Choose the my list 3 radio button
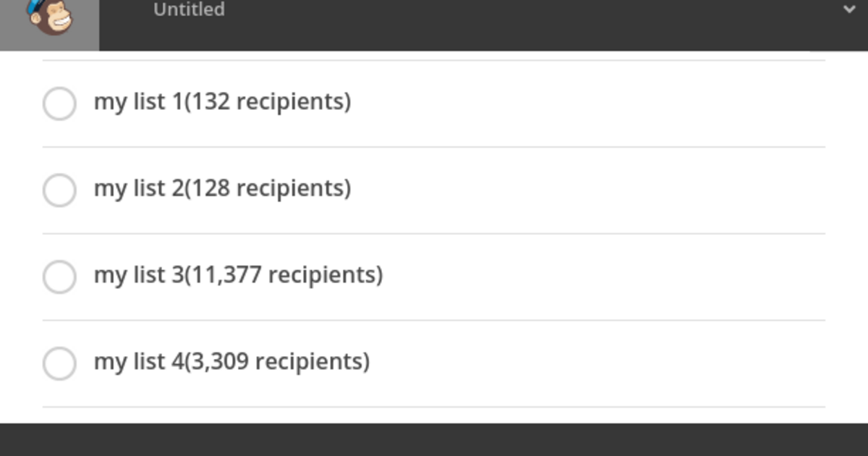This screenshot has height=456, width=868. click(59, 277)
